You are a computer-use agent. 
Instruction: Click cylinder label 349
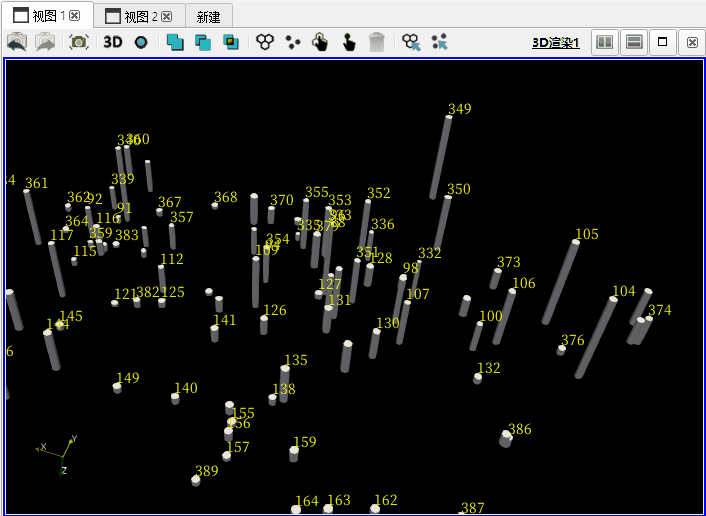[460, 109]
